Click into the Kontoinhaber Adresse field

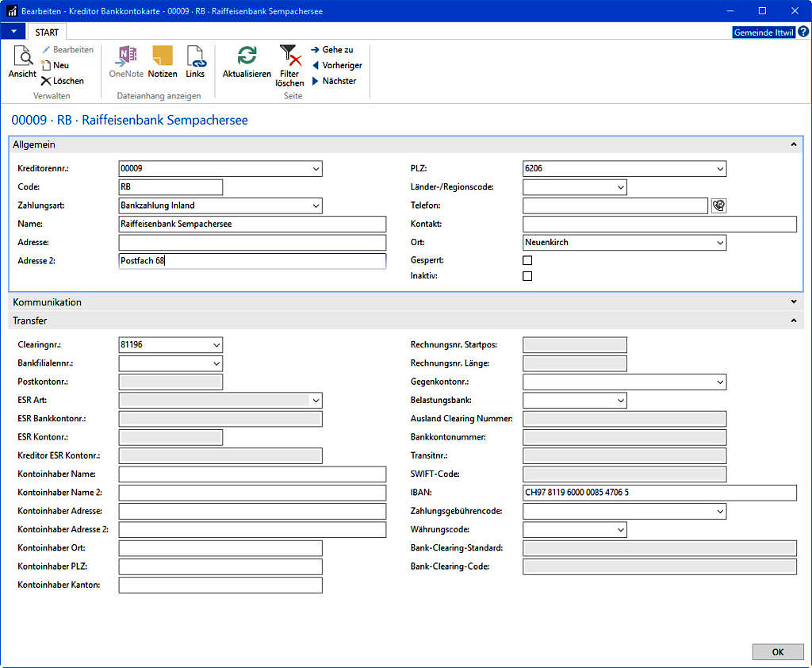click(252, 511)
